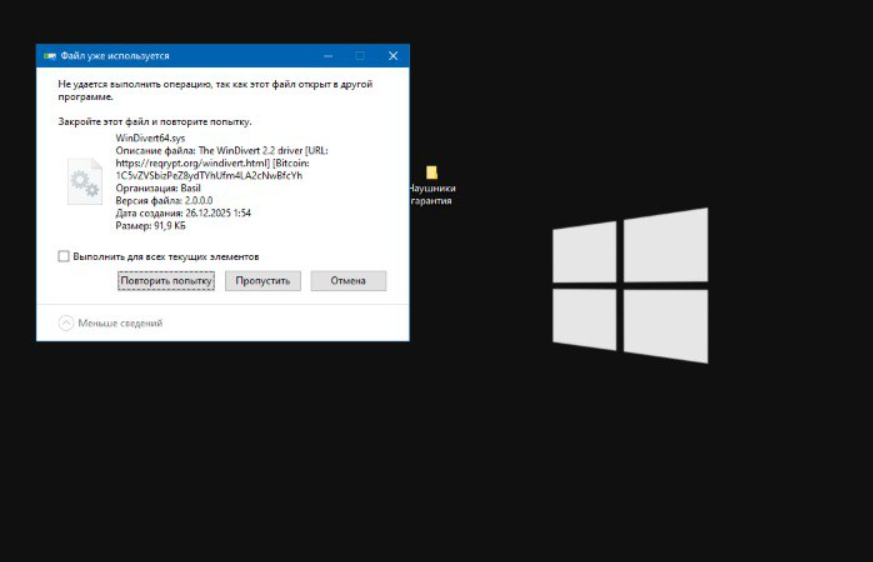This screenshot has height=562, width=873.
Task: Click the Не удается выполнить операцию message
Action: 215,90
